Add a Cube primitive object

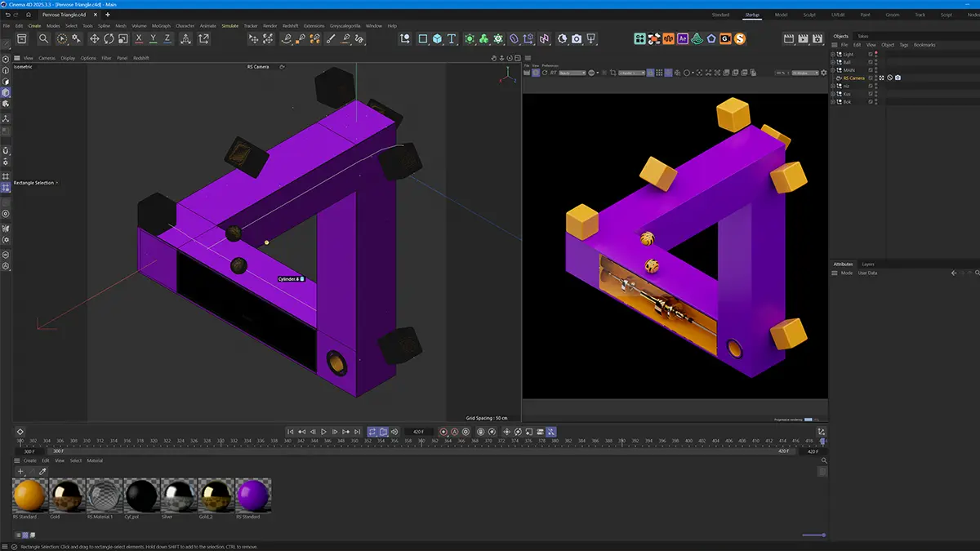pyautogui.click(x=438, y=38)
